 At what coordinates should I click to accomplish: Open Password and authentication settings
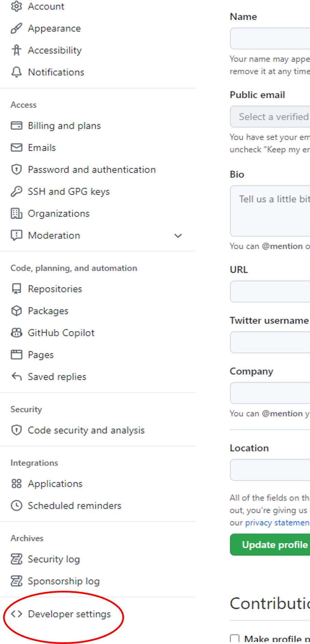tap(92, 170)
